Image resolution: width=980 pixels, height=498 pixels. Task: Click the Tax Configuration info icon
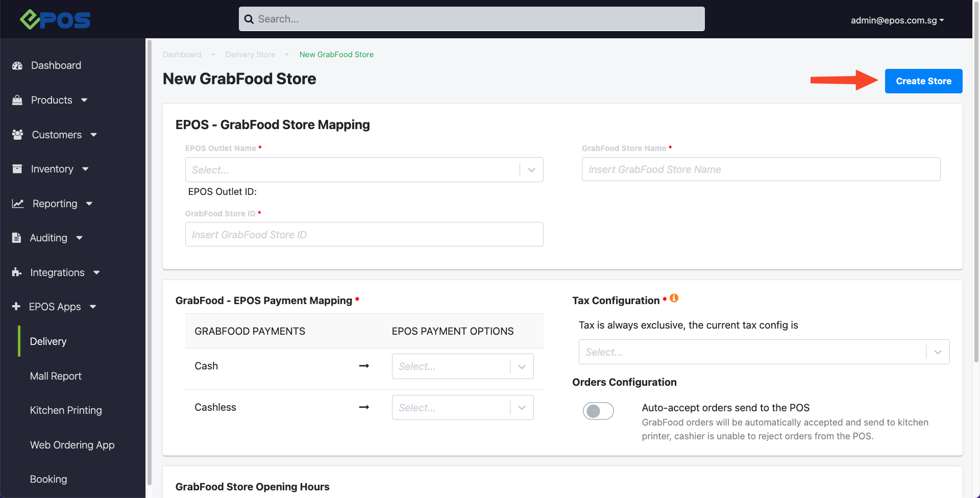tap(674, 298)
